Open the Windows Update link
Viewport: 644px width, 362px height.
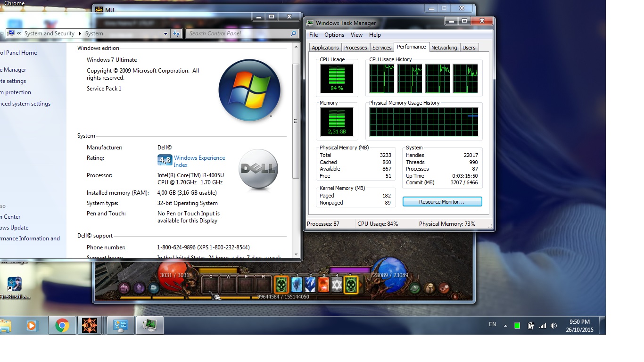(14, 228)
